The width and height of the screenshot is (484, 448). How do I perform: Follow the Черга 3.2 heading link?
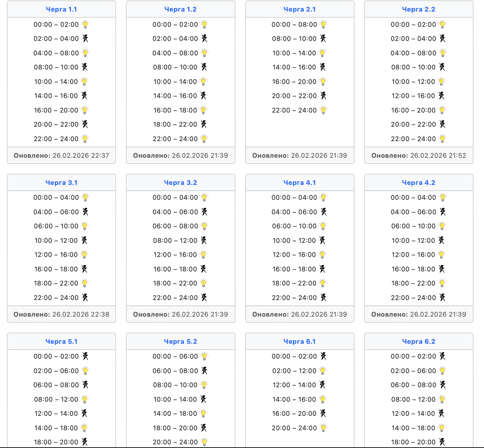point(181,183)
